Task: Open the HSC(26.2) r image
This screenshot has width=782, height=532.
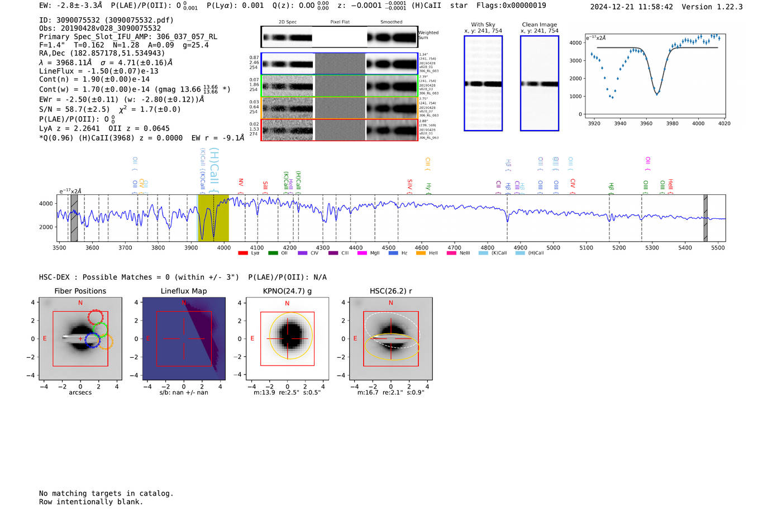Action: tap(390, 339)
